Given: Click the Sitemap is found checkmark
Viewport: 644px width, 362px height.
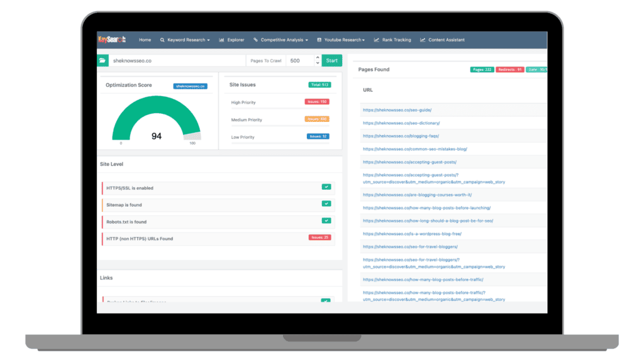Looking at the screenshot, I should click(x=326, y=204).
